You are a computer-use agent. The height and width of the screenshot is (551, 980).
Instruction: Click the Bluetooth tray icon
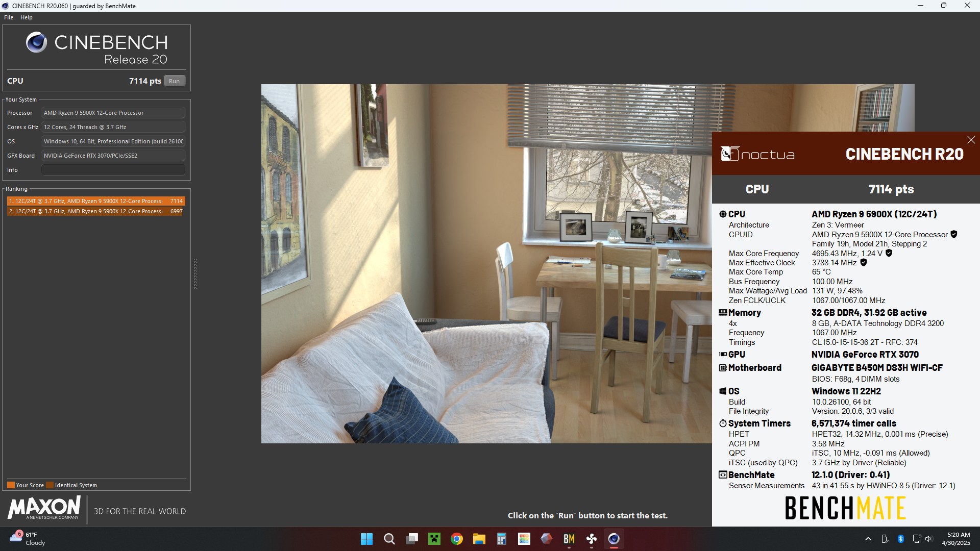pyautogui.click(x=901, y=539)
